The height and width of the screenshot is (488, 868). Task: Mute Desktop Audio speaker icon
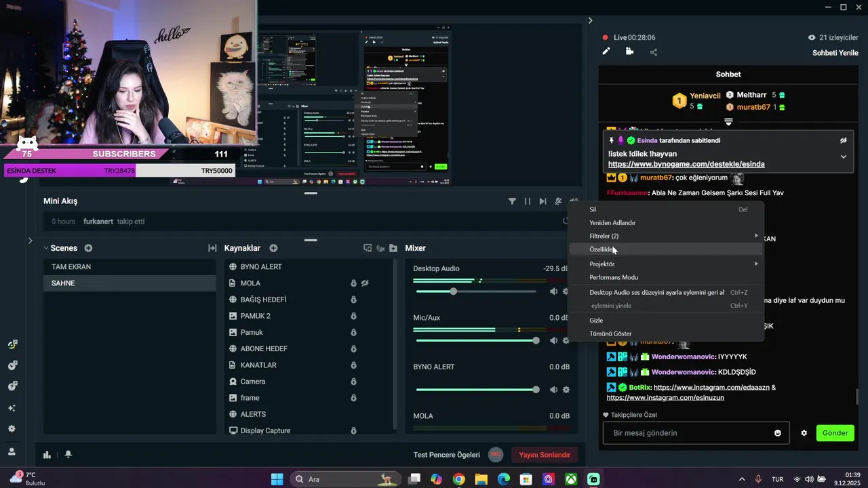click(x=553, y=291)
